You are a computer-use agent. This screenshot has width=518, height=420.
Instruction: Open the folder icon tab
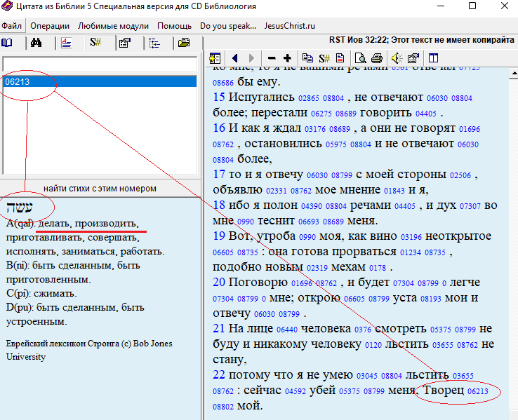click(x=183, y=43)
